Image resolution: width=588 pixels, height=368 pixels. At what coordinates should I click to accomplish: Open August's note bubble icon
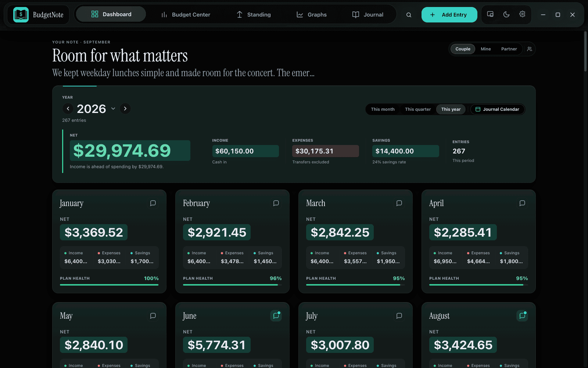[522, 316]
